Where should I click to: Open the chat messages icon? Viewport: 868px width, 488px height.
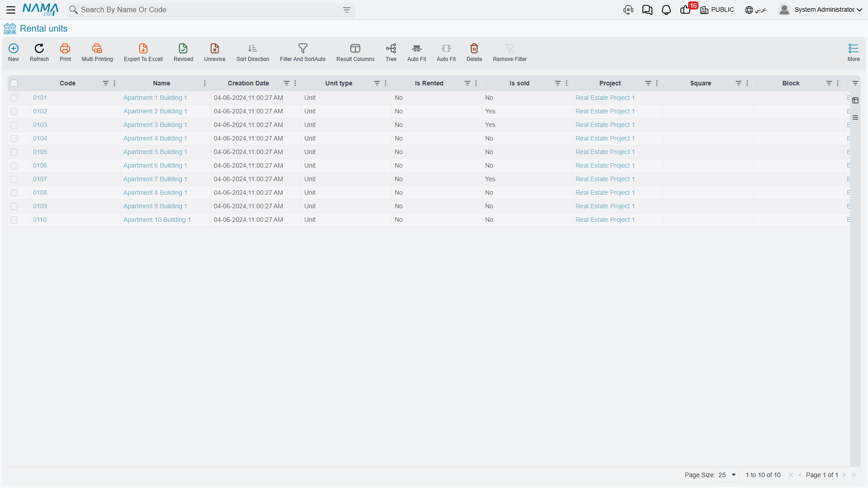tap(647, 10)
